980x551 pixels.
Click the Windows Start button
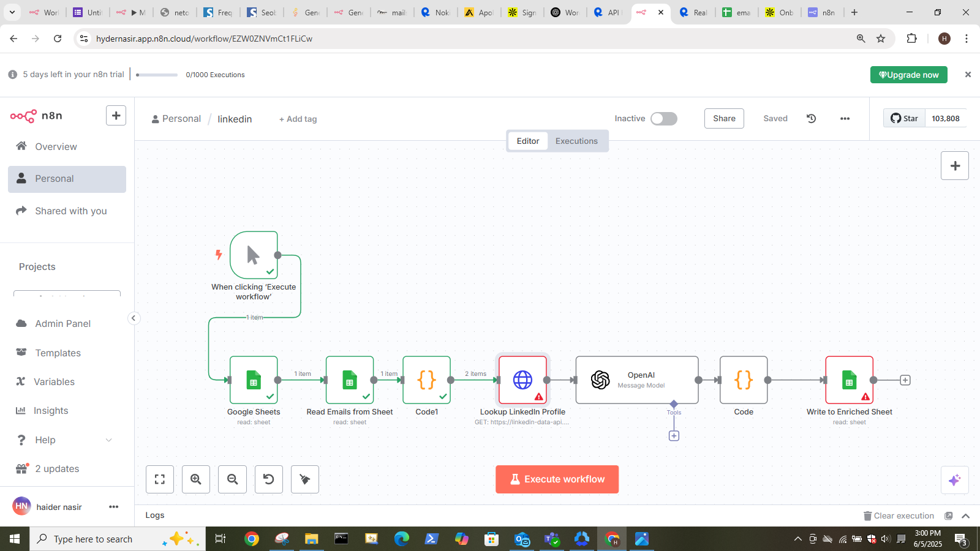coord(15,539)
